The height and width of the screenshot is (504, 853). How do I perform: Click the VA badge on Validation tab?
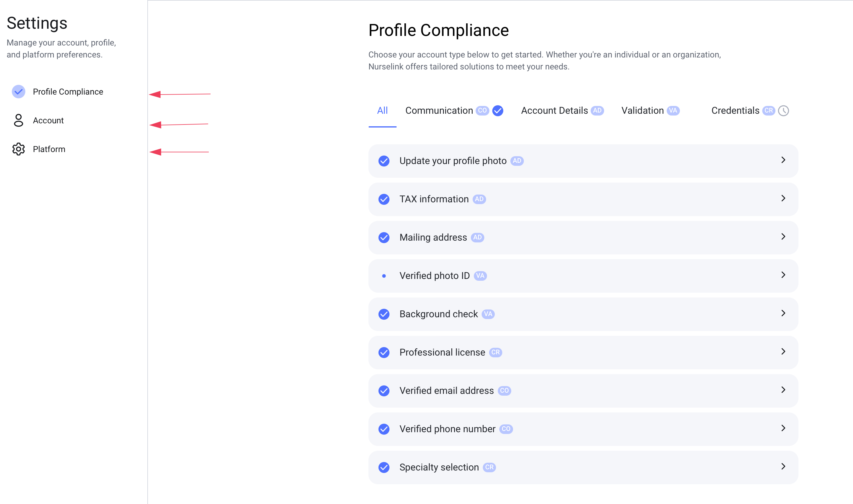tap(673, 111)
